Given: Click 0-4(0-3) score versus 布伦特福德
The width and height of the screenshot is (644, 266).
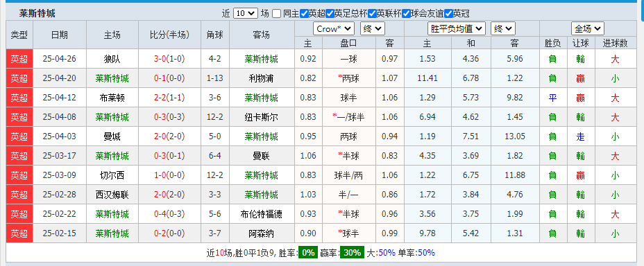Looking at the screenshot, I should pyautogui.click(x=169, y=214).
